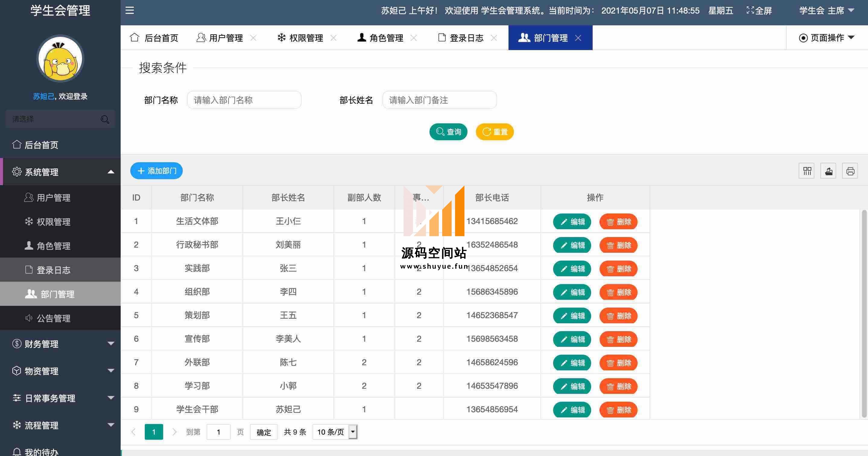Close the 用户管理 tab
This screenshot has width=868, height=456.
click(x=253, y=38)
